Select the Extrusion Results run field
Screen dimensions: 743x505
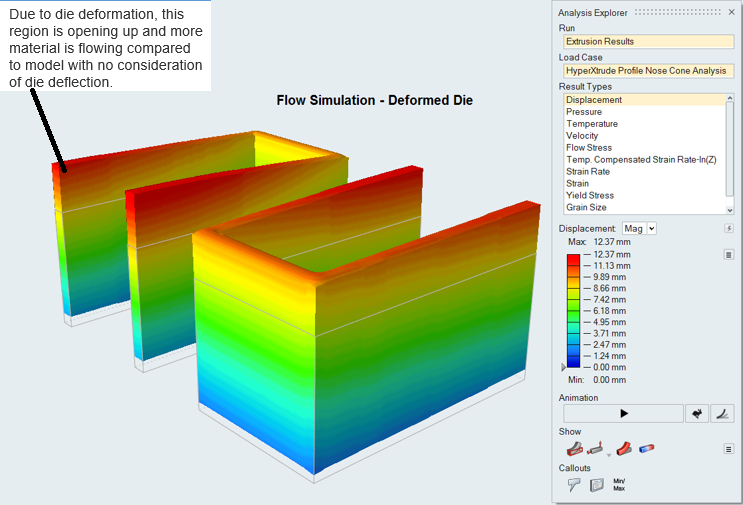[x=647, y=42]
